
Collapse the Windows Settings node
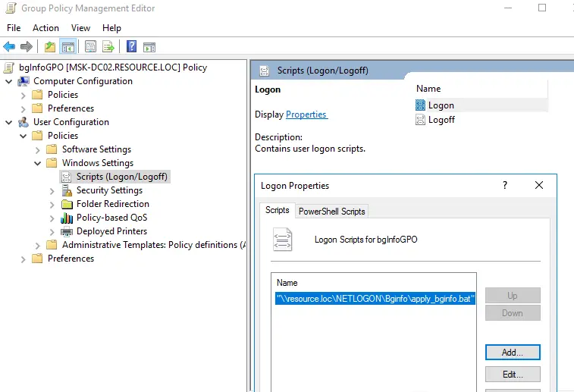click(x=37, y=163)
